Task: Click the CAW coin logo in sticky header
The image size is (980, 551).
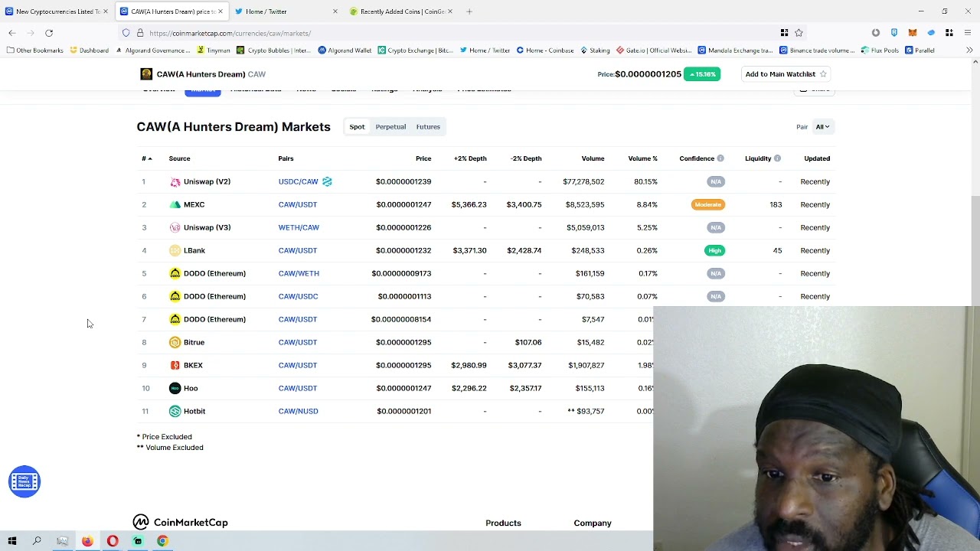Action: tap(146, 74)
